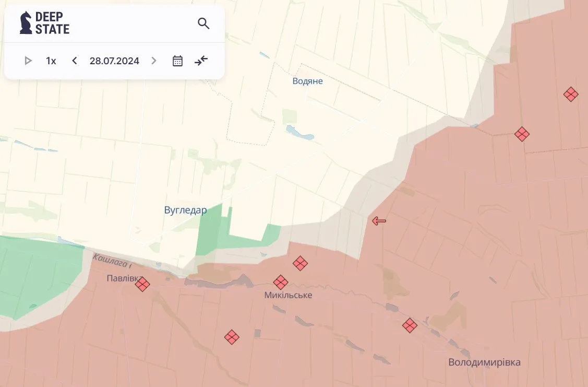Select the Микільське place label
588x387 pixels.
coord(288,296)
